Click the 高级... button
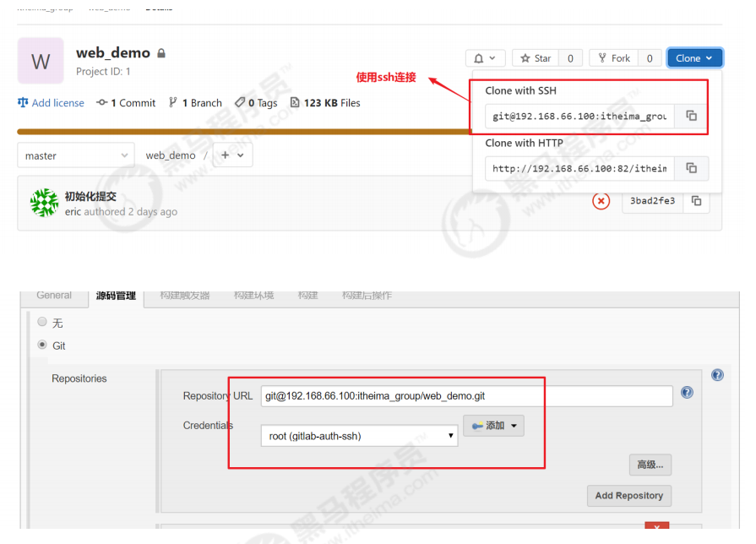 [650, 465]
